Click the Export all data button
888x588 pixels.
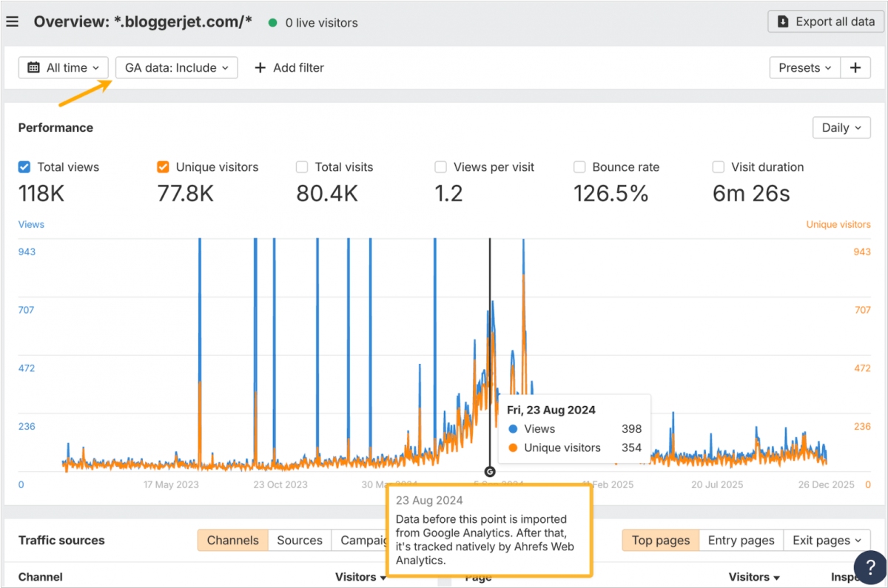tap(826, 22)
